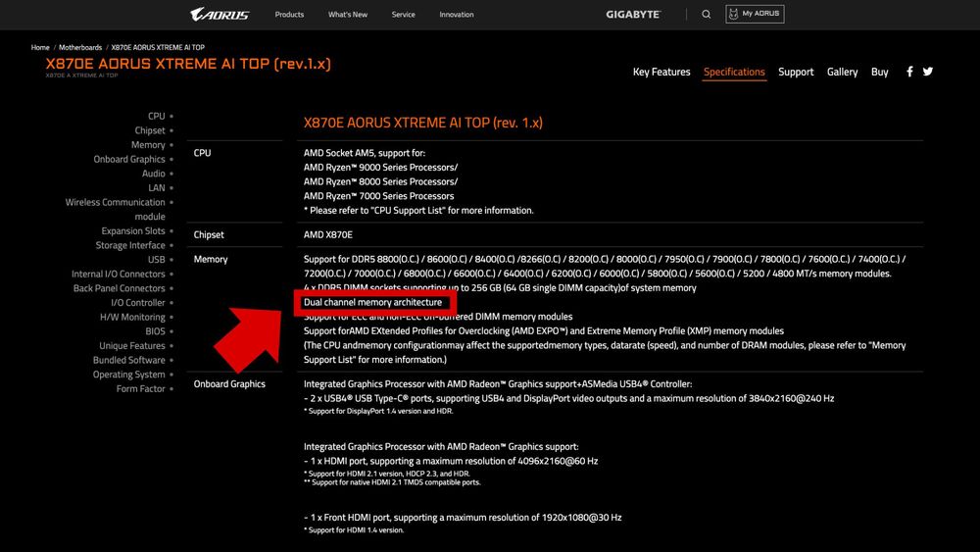Click the Support for HDMI 1.4 version note
980x552 pixels.
(x=354, y=530)
